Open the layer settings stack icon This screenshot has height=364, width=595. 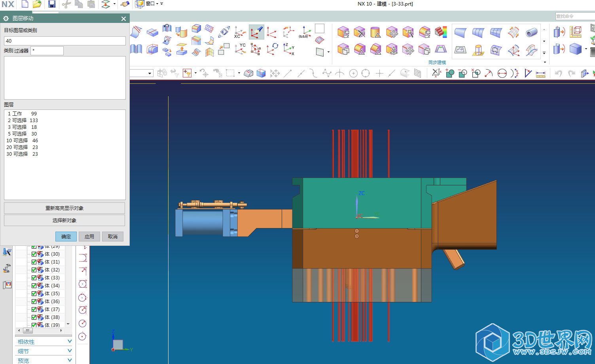pyautogui.click(x=106, y=4)
